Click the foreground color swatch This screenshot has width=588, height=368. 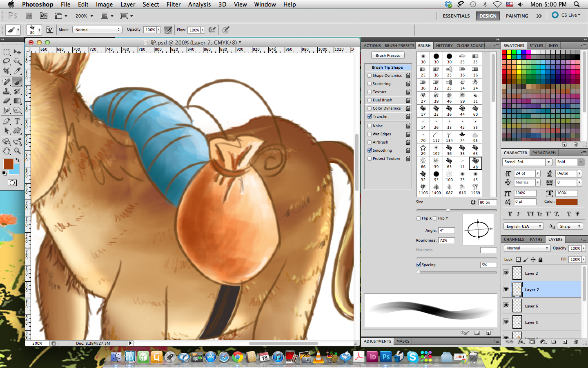8,164
